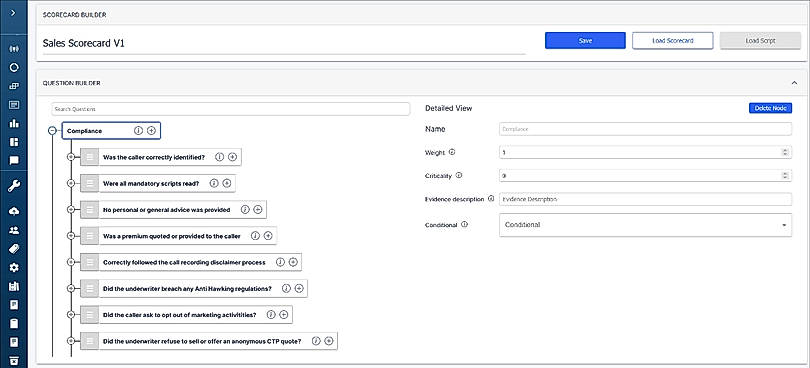
Task: Open the Conditional dropdown
Action: point(645,225)
